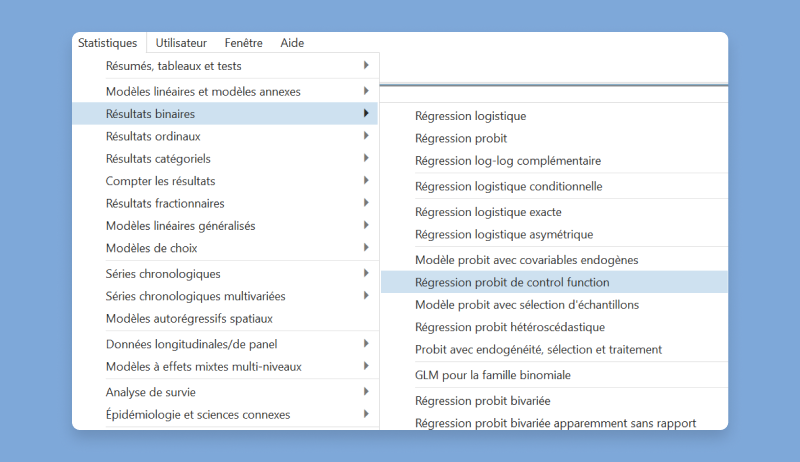Open the Utilisateur menu
The width and height of the screenshot is (800, 462).
pyautogui.click(x=181, y=43)
